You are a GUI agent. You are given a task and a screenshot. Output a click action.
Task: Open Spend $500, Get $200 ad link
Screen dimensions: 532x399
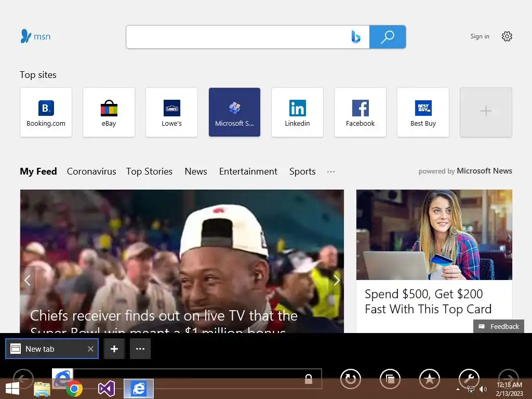pos(428,301)
